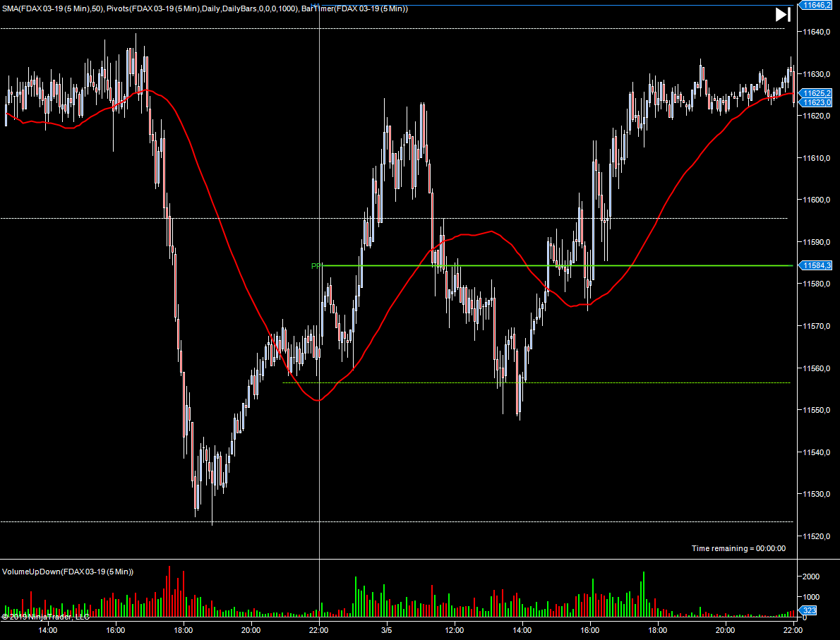Click the VolumeUpDown panel title
Viewport: 840px width, 640px height.
pos(68,572)
